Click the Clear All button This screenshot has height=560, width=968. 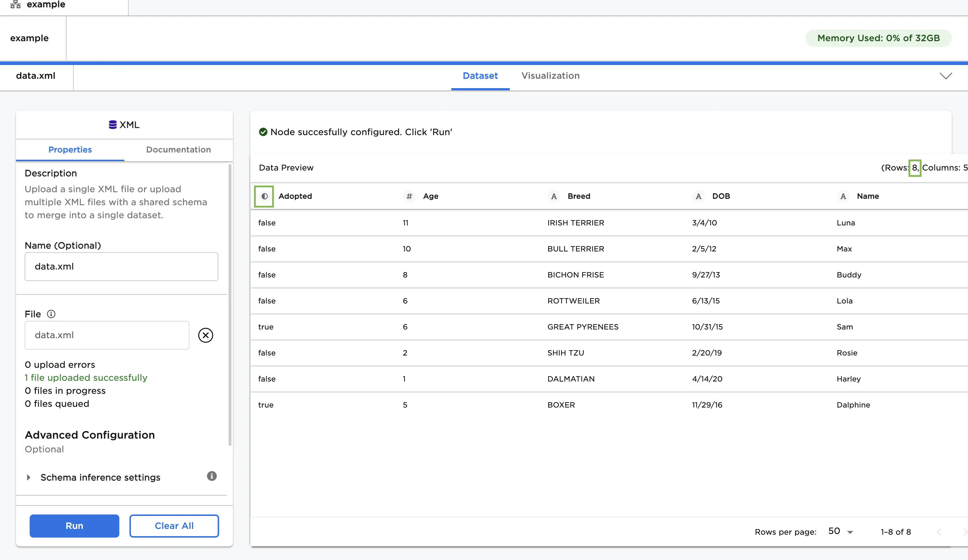(174, 526)
